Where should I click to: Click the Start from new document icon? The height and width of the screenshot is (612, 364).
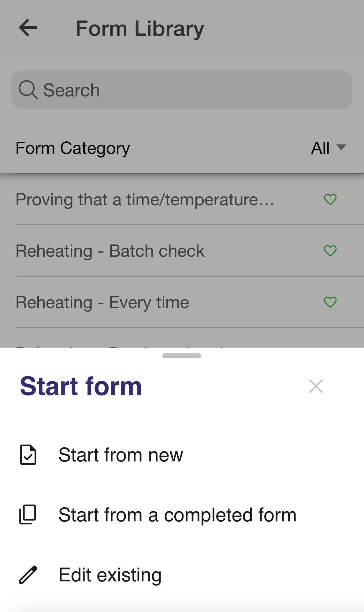click(28, 455)
